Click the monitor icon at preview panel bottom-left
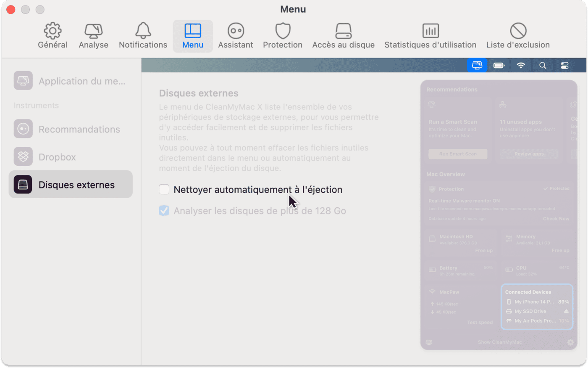Viewport: 588px width, 368px height. [x=429, y=342]
